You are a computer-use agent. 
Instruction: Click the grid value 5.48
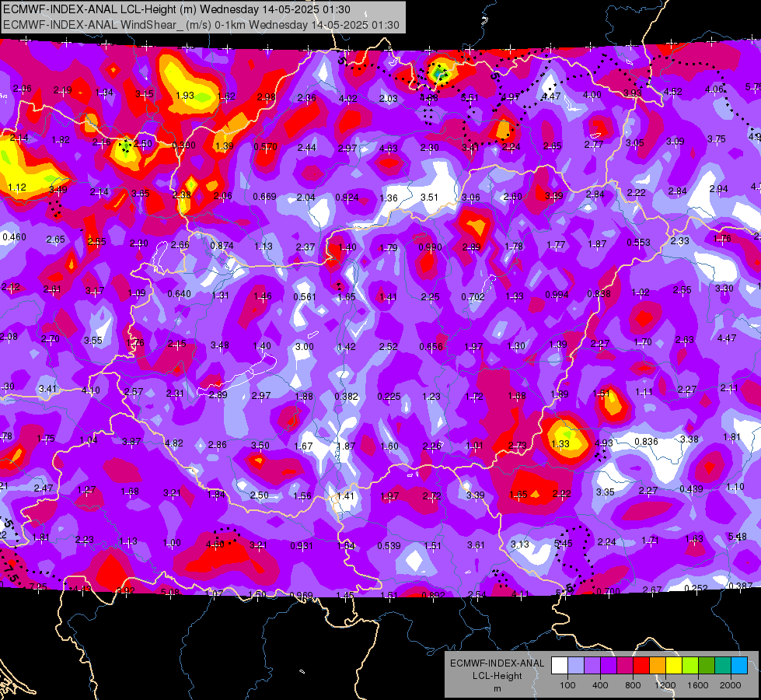coord(737,537)
